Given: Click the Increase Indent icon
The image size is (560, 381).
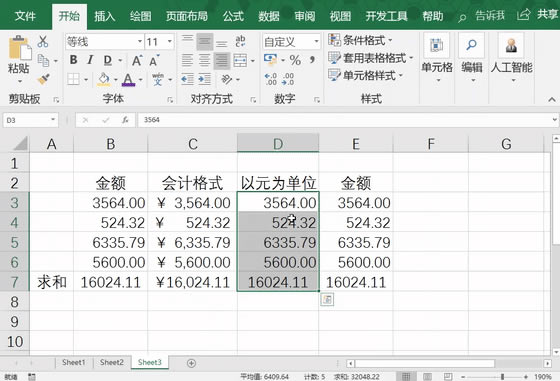Looking at the screenshot, I should click(x=204, y=79).
